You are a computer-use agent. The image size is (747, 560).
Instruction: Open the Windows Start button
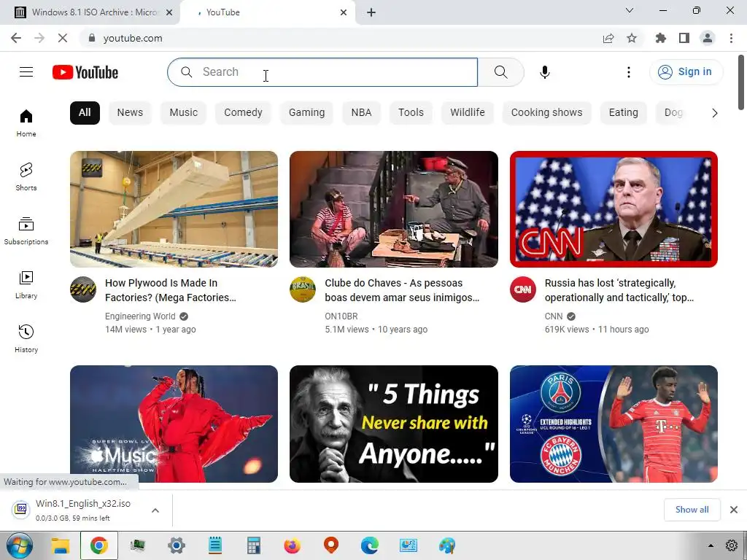coord(20,545)
